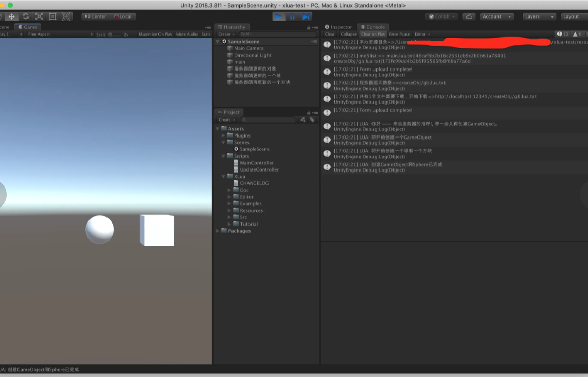Expand the Examples folder under XLua
The width and height of the screenshot is (588, 377).
tap(229, 203)
